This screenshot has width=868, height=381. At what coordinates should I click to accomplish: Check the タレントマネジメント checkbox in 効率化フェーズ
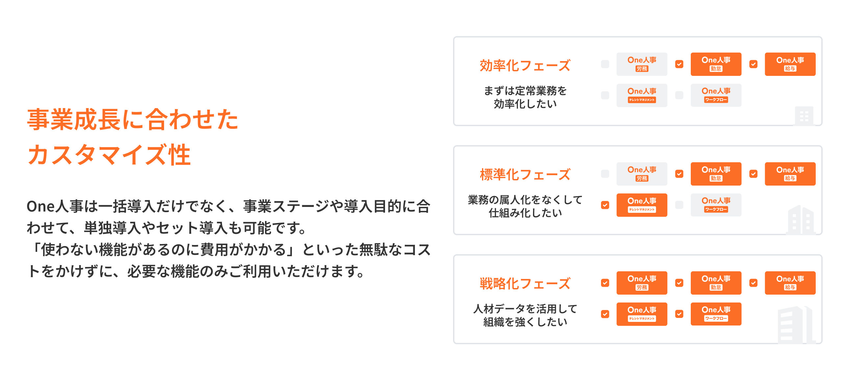click(605, 95)
